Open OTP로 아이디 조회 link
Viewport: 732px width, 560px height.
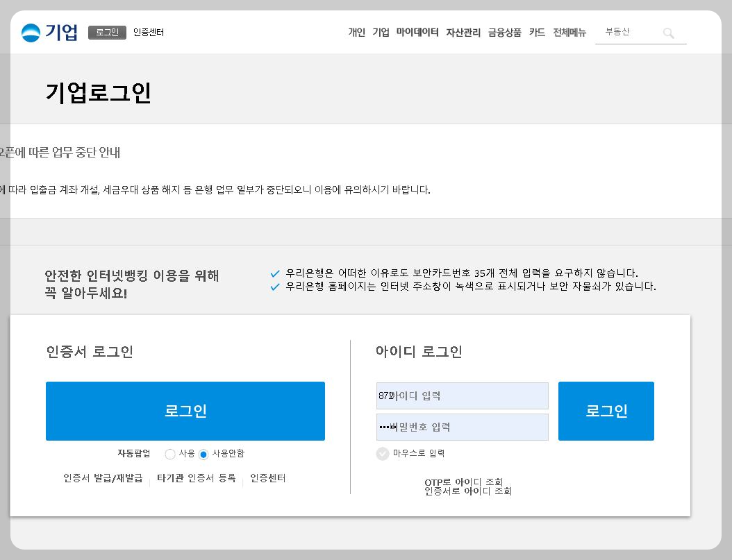463,482
